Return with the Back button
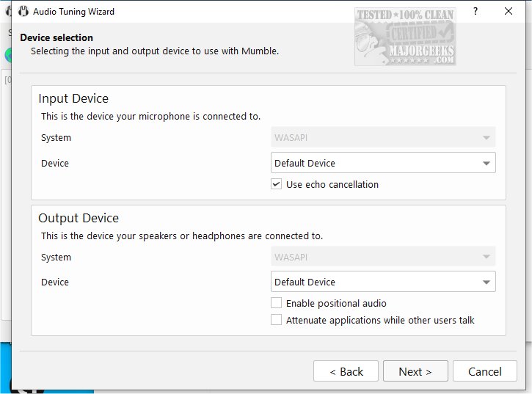Screen dimensions: 532x394 346,371
